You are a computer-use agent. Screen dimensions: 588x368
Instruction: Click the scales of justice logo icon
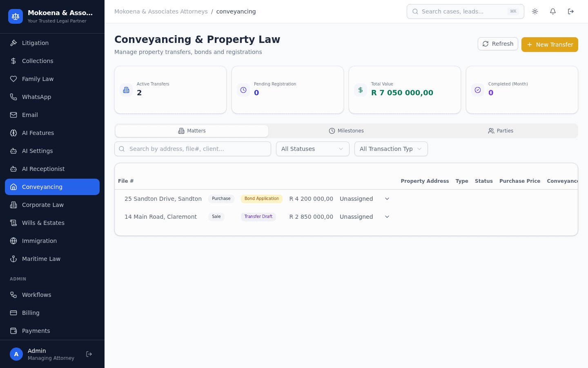pyautogui.click(x=16, y=16)
